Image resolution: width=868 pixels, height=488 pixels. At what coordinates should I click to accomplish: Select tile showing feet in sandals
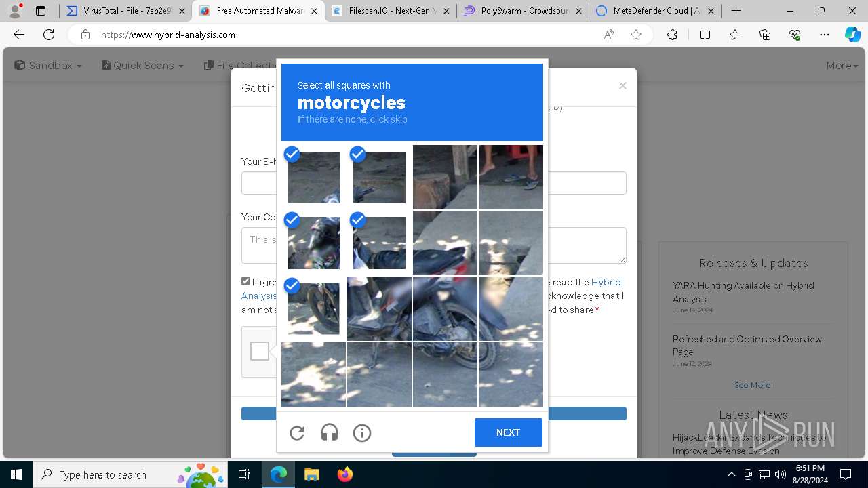click(x=511, y=177)
